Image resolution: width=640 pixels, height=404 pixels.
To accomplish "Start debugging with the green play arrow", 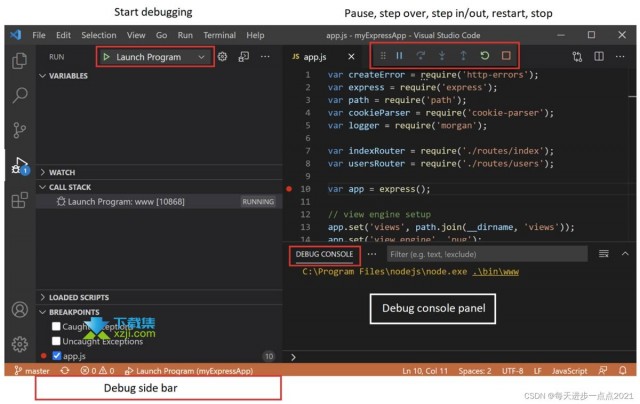I will 106,57.
